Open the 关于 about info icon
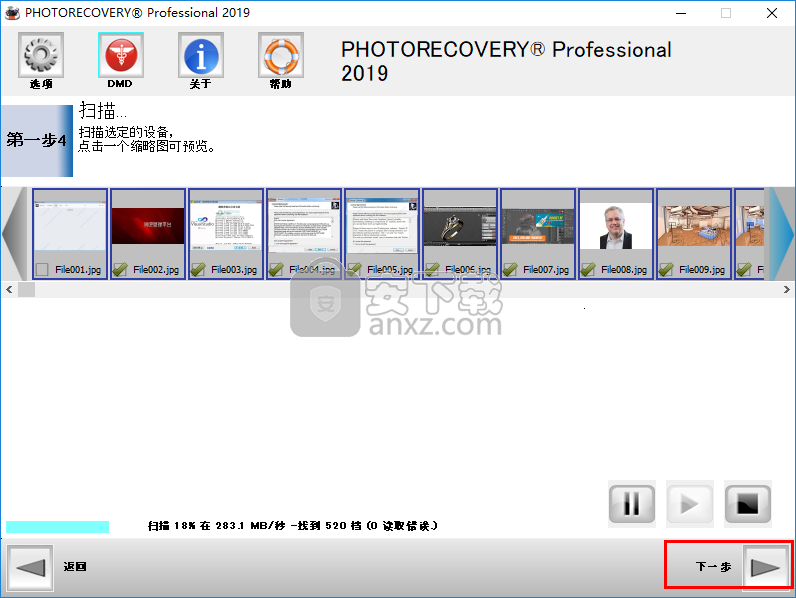Image resolution: width=796 pixels, height=598 pixels. click(x=201, y=55)
